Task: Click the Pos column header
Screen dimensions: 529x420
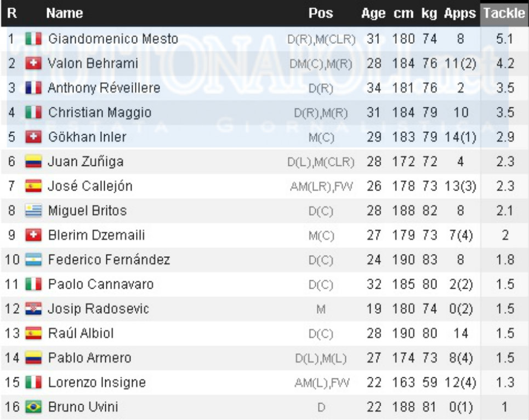Action: [x=321, y=14]
